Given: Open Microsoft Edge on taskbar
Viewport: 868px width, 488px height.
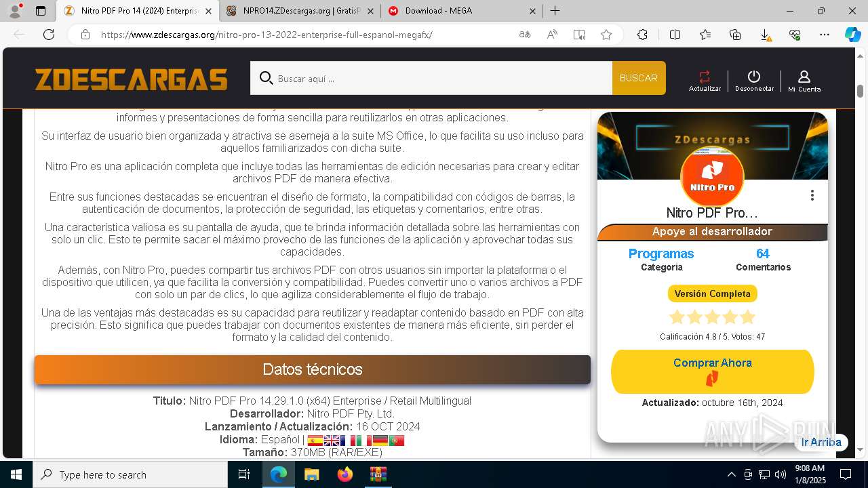Looking at the screenshot, I should (279, 474).
